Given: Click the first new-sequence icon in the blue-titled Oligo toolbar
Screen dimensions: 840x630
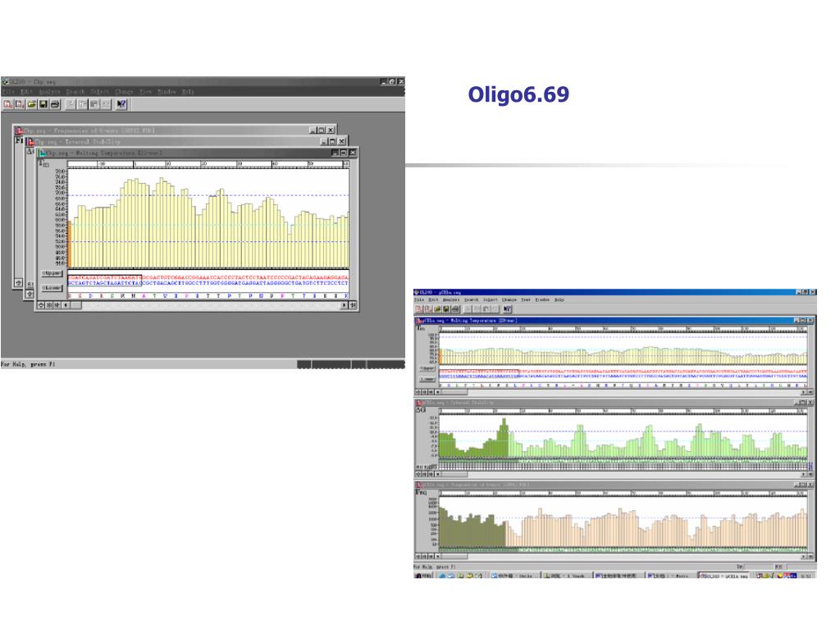Looking at the screenshot, I should pos(419,309).
